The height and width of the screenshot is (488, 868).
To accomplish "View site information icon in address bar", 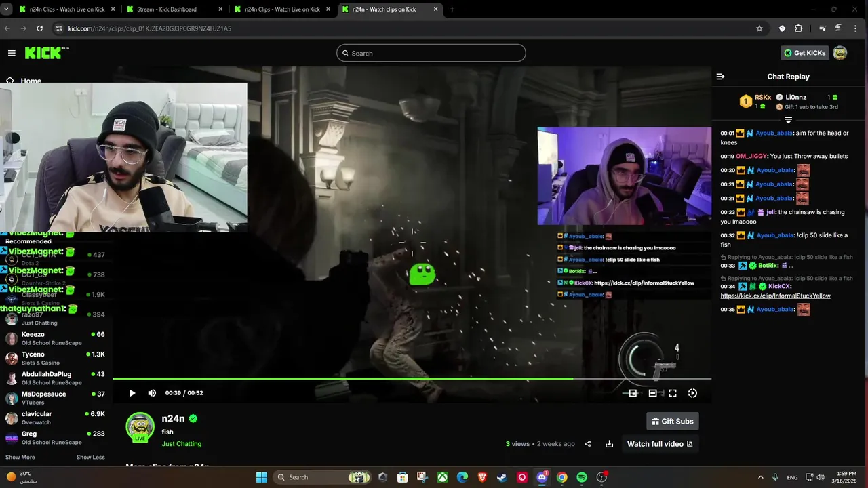I will pyautogui.click(x=59, y=28).
